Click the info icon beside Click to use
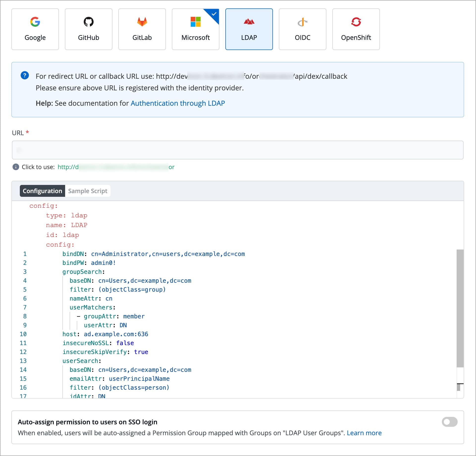Screen dimensions: 476x456 (16, 167)
